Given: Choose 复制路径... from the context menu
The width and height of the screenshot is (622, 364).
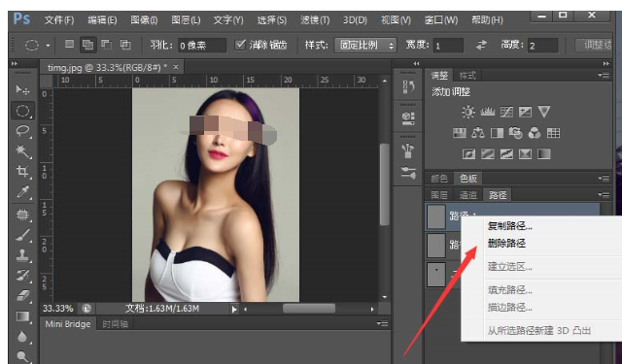Looking at the screenshot, I should click(x=509, y=226).
